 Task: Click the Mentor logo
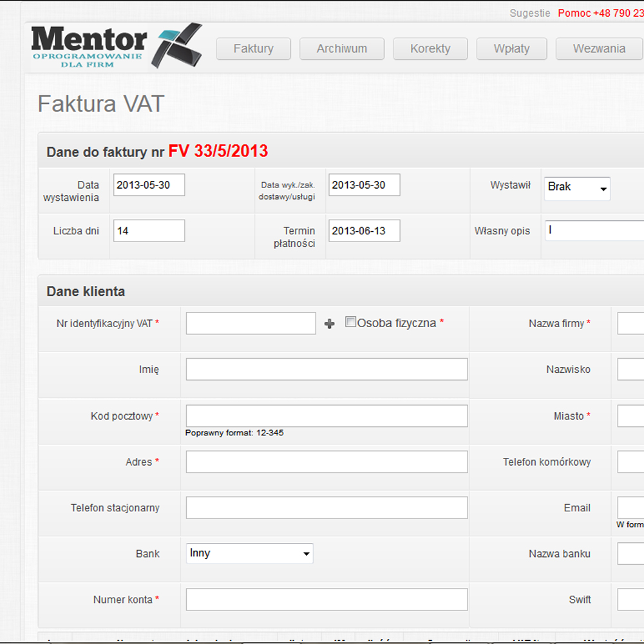pos(116,46)
